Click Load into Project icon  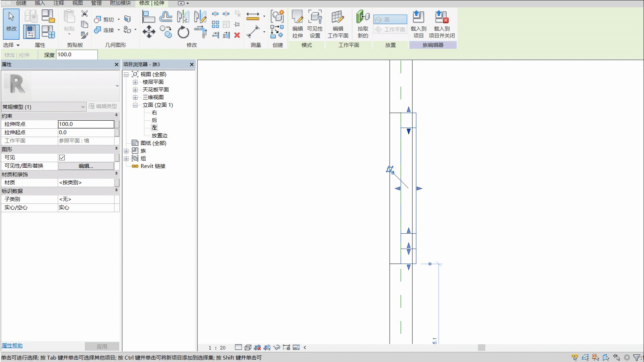click(x=418, y=24)
